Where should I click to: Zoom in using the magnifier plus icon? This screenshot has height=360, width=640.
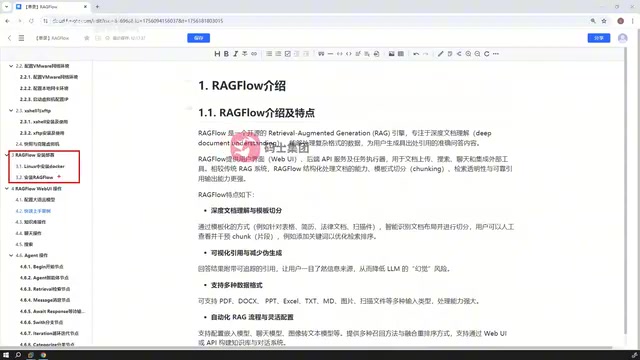coord(468,54)
